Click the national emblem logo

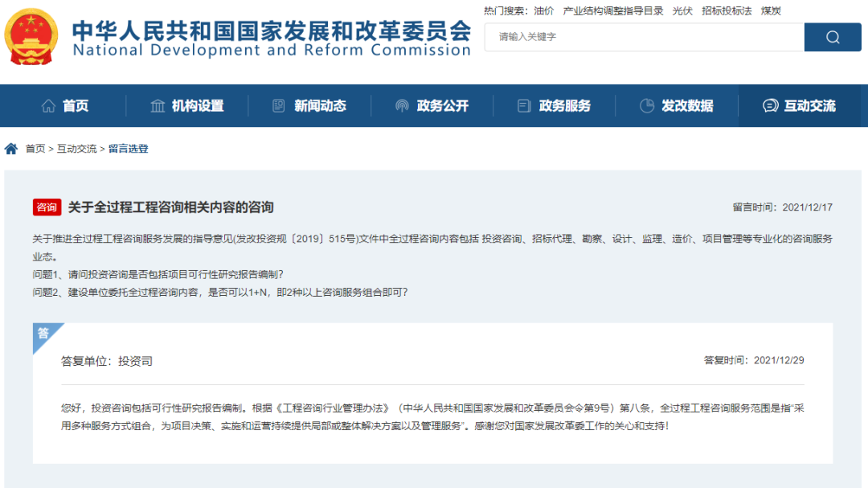tap(32, 35)
